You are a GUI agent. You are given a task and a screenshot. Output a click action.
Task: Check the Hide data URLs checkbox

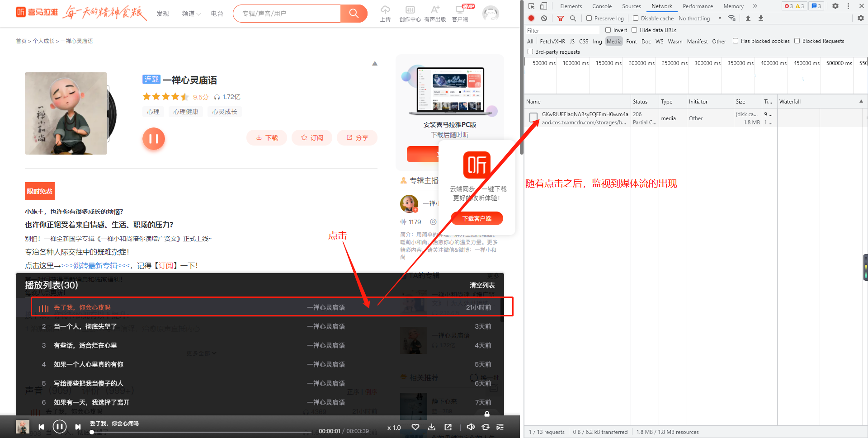pos(634,30)
